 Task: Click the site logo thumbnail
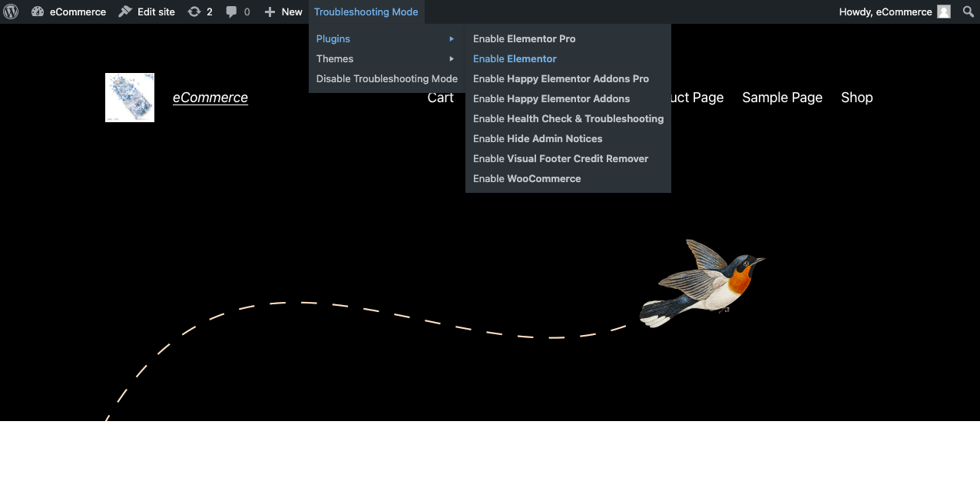coord(130,98)
